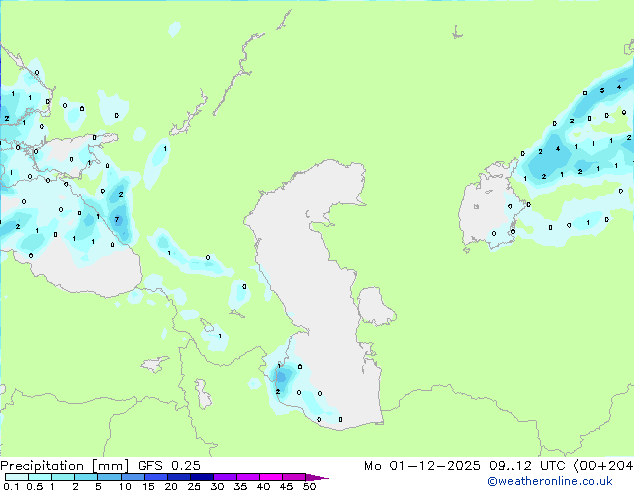Screen dimensions: 634x490
Task: Click the over-50 mm arrow tip swatch
Action: pyautogui.click(x=317, y=477)
